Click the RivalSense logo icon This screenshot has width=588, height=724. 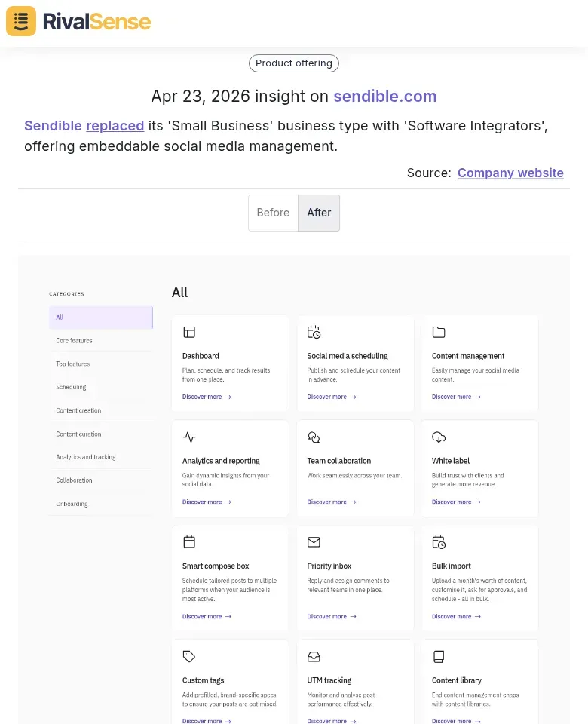pyautogui.click(x=20, y=21)
